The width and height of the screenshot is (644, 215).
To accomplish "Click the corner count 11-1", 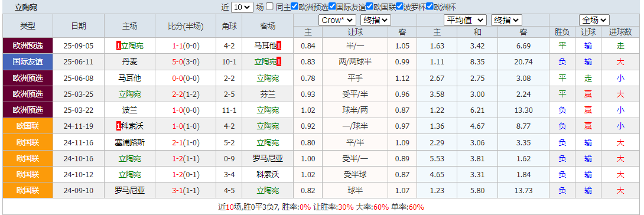I will point(229,110).
